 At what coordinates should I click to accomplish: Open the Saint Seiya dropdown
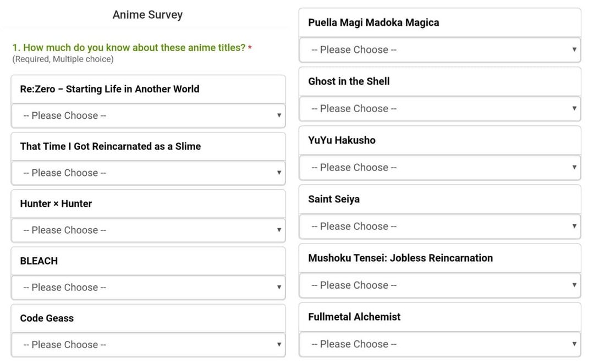(x=439, y=226)
